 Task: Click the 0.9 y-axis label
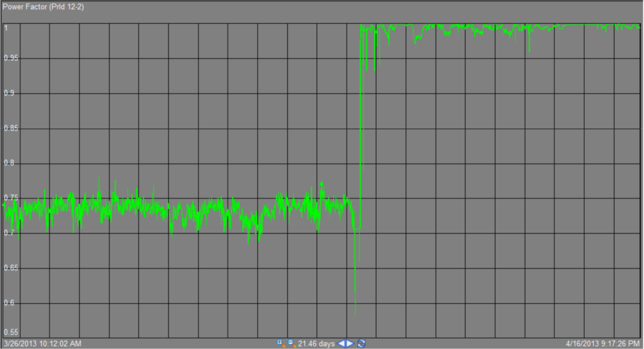click(x=8, y=93)
